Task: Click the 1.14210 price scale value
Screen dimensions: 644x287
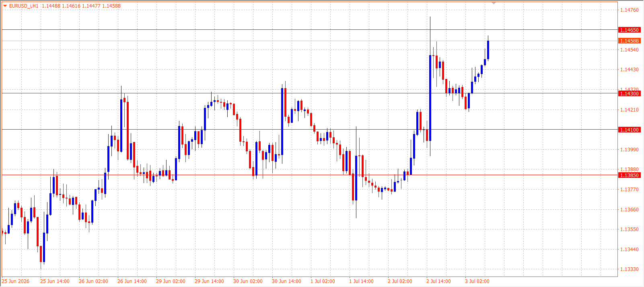Action: pos(629,110)
